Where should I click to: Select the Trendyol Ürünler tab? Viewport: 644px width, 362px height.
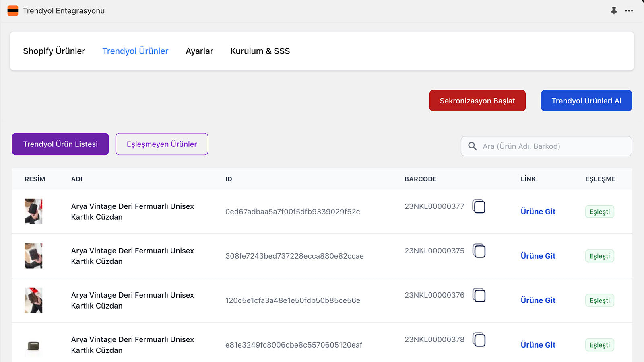pyautogui.click(x=135, y=51)
